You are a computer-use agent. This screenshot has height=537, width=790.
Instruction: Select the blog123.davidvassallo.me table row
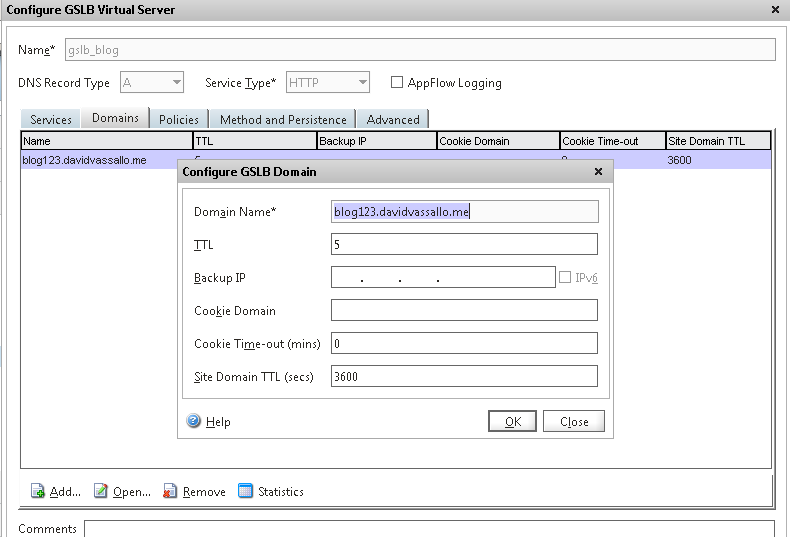click(x=90, y=160)
